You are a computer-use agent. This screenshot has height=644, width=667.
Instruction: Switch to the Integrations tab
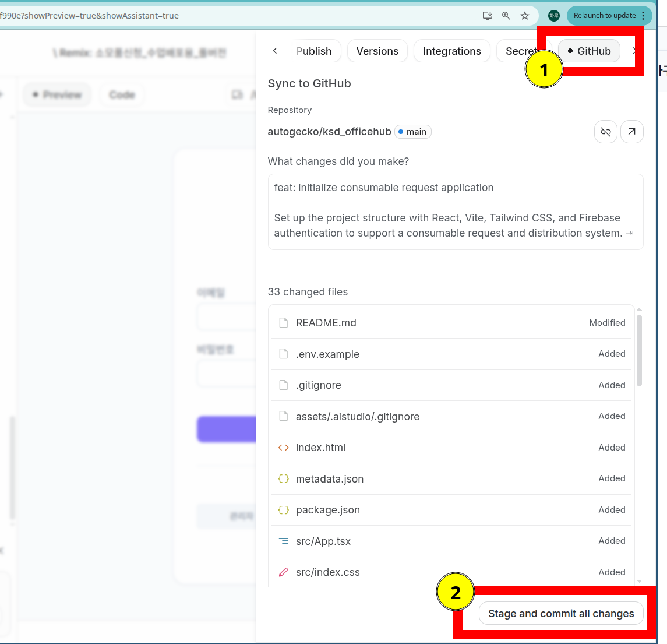(452, 51)
